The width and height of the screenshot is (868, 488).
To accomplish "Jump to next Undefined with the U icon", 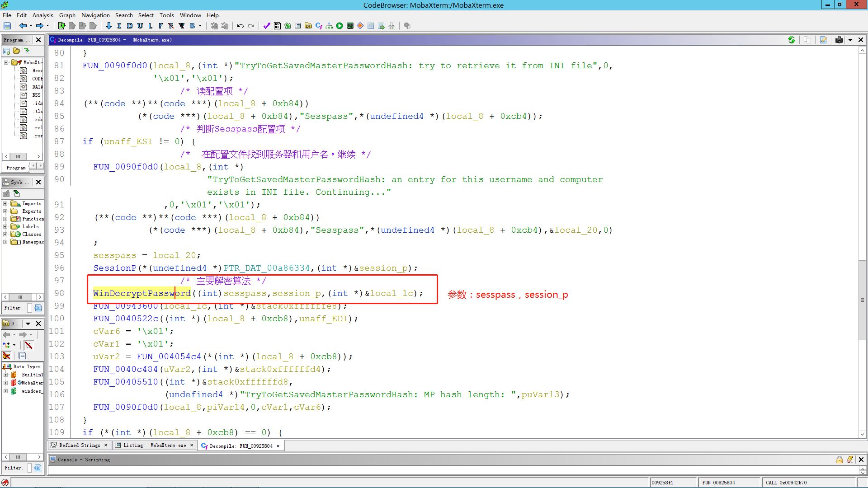I will click(140, 26).
